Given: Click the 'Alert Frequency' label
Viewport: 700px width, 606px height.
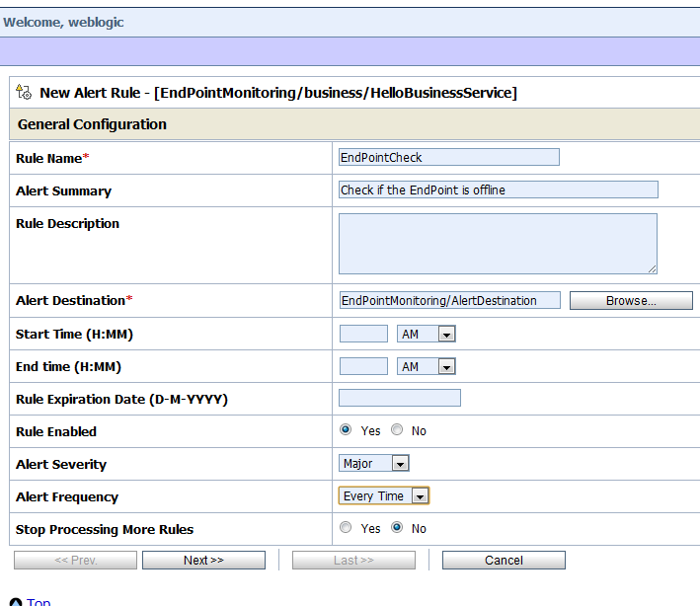Looking at the screenshot, I should 67,497.
